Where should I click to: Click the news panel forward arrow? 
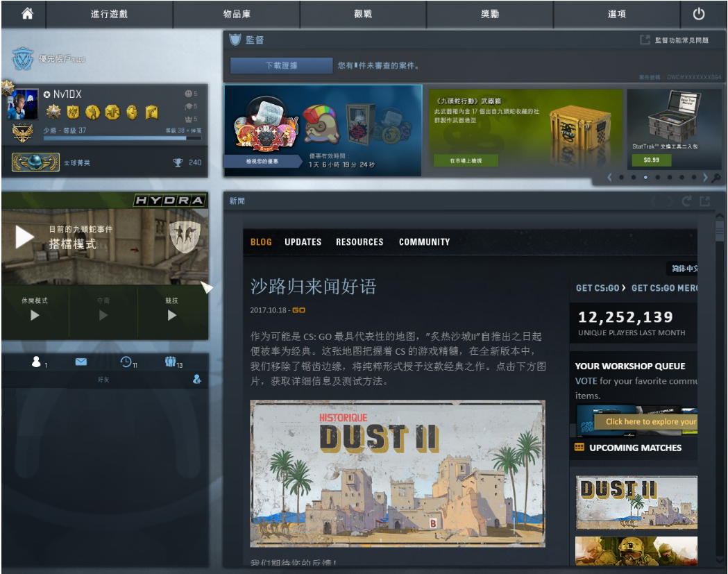tap(670, 201)
